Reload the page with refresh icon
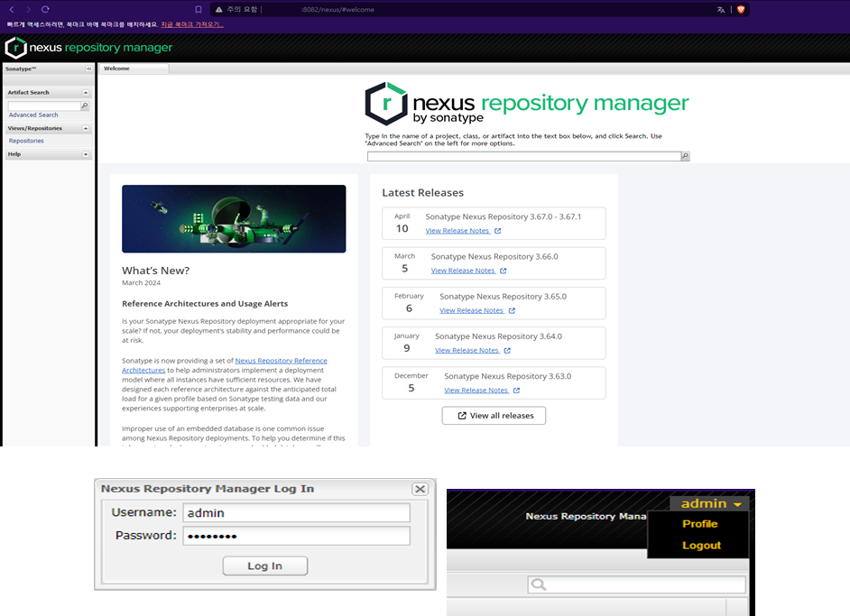 tap(45, 9)
